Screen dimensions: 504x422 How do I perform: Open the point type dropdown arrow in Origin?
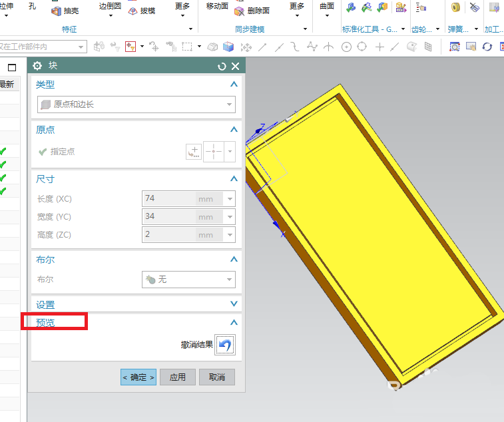230,151
